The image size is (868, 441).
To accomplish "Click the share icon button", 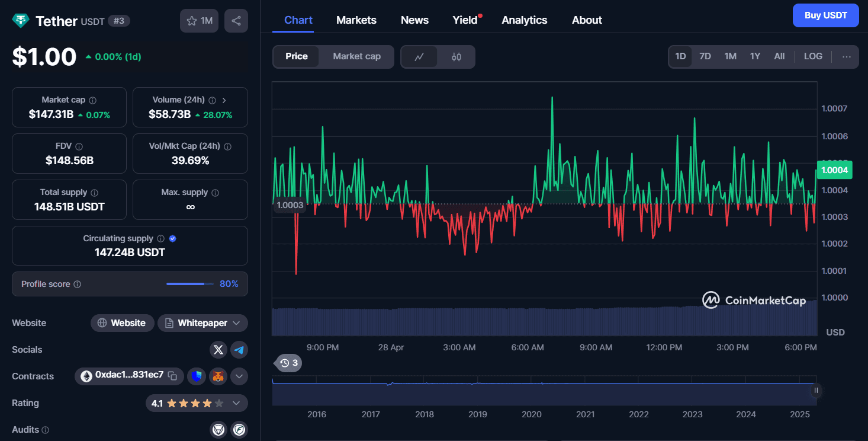I will point(236,21).
